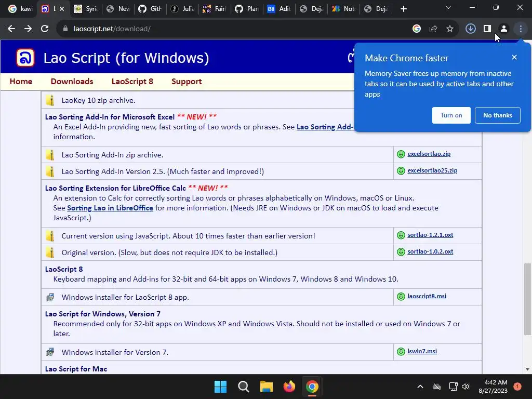
Task: Click installer icon beside Version 7 row
Action: (50, 352)
